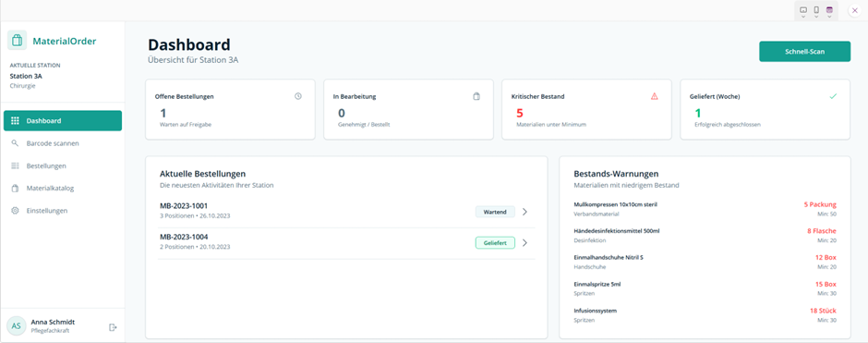Image resolution: width=868 pixels, height=343 pixels.
Task: Open Materialkatalog in the sidebar
Action: [x=63, y=188]
